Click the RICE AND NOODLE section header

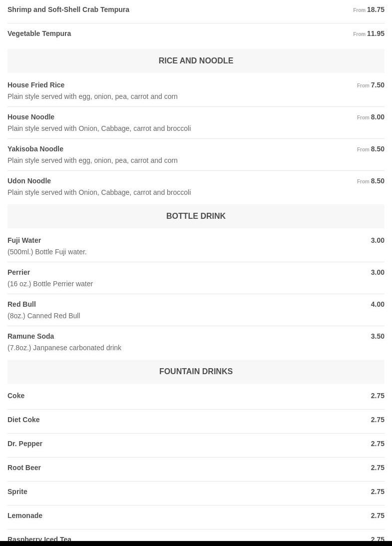coord(196,60)
